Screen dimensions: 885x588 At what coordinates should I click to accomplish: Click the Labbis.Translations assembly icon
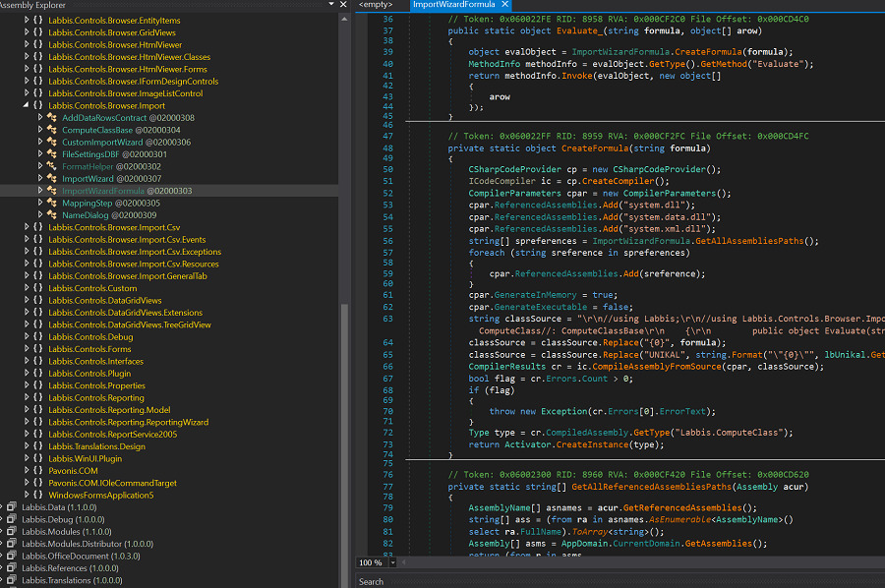click(11, 580)
